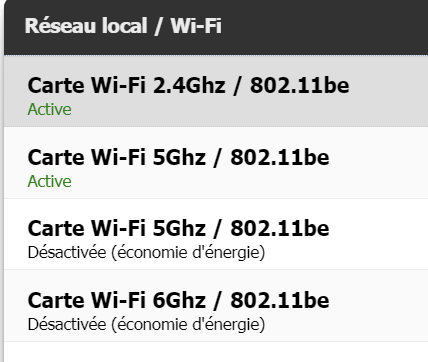Click the 'Réseau local / Wi-Fi' header title
The image size is (428, 362).
[x=123, y=26]
